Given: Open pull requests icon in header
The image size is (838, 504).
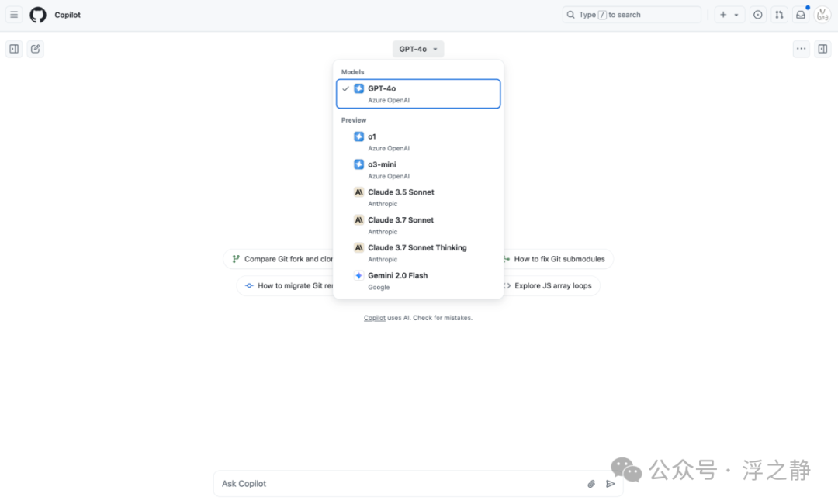Looking at the screenshot, I should tap(779, 15).
